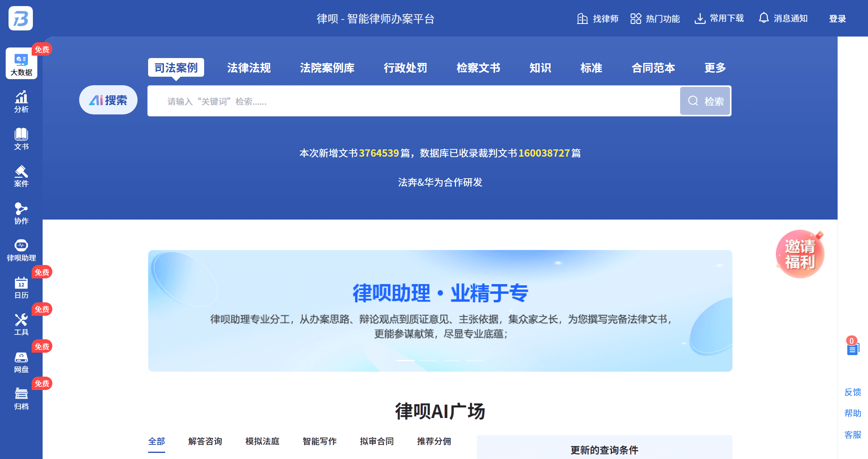Open the 反馈 feedback panel

(x=853, y=392)
